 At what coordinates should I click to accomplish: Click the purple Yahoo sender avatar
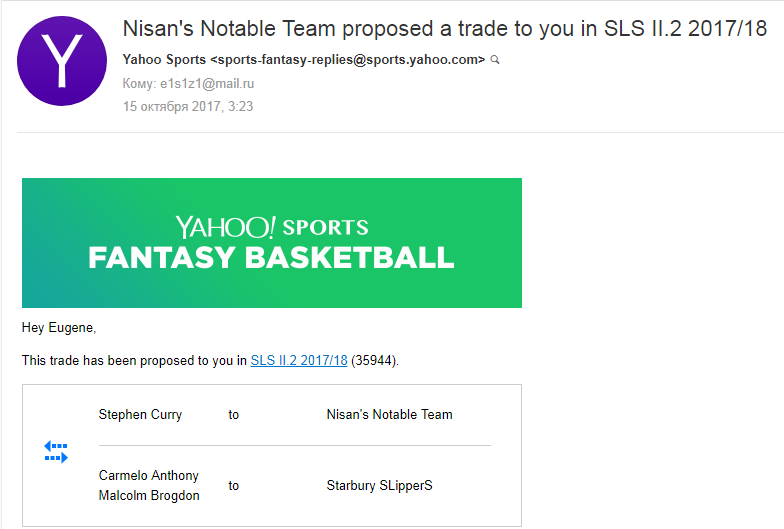[x=62, y=61]
